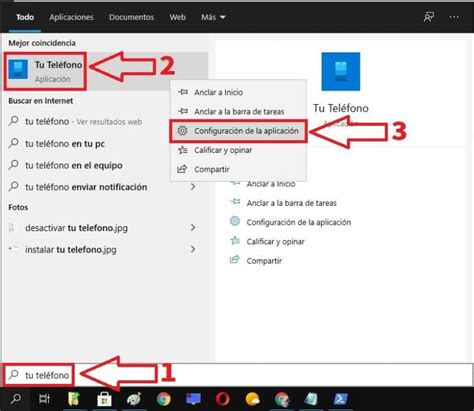
Task: Open the three-dot options menu
Action: click(454, 17)
